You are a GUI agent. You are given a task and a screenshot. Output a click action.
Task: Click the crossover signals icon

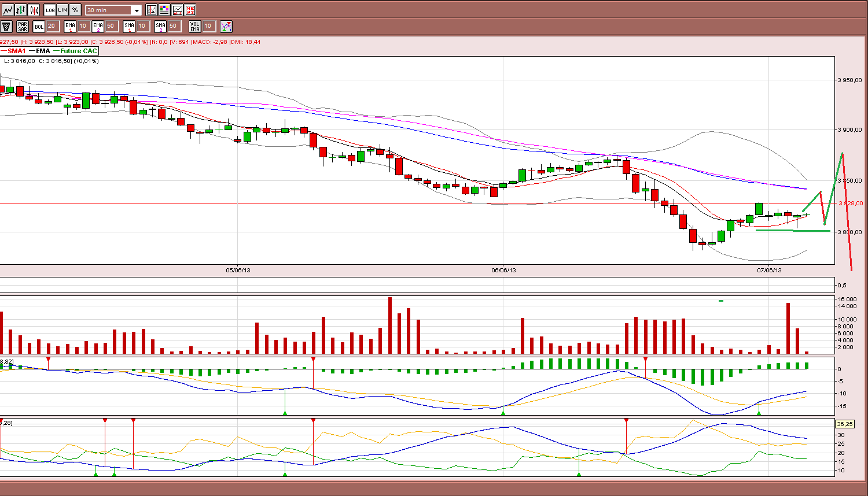pos(226,26)
